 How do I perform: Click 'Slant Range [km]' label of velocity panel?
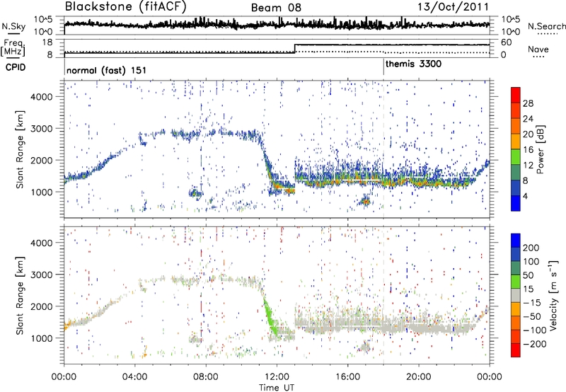click(x=21, y=295)
